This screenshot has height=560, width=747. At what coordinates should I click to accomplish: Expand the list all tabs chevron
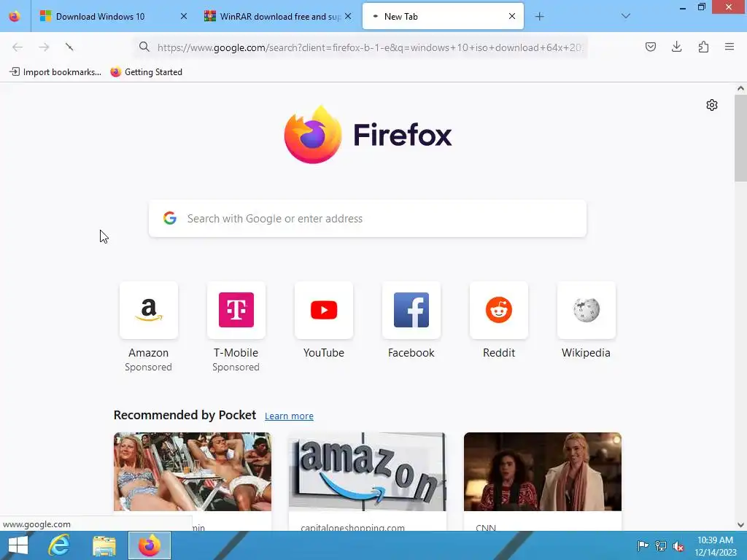(626, 16)
